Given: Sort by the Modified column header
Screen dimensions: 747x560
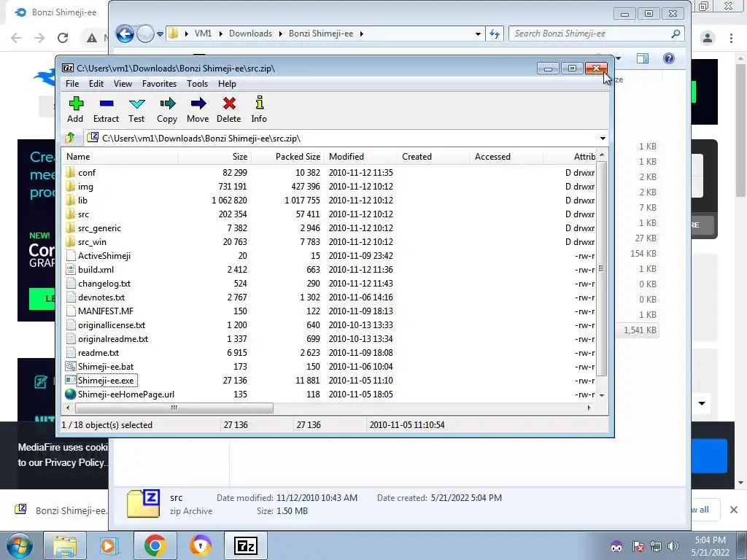Looking at the screenshot, I should pyautogui.click(x=360, y=157).
